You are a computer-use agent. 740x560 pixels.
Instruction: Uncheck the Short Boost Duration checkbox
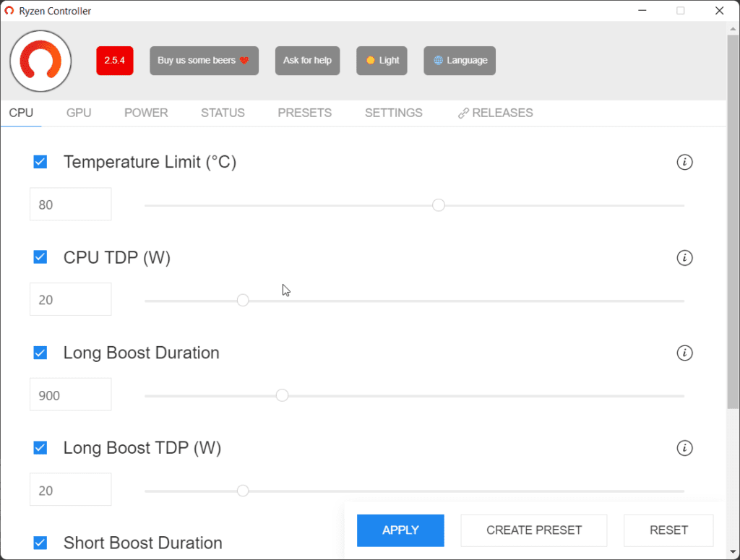tap(40, 543)
